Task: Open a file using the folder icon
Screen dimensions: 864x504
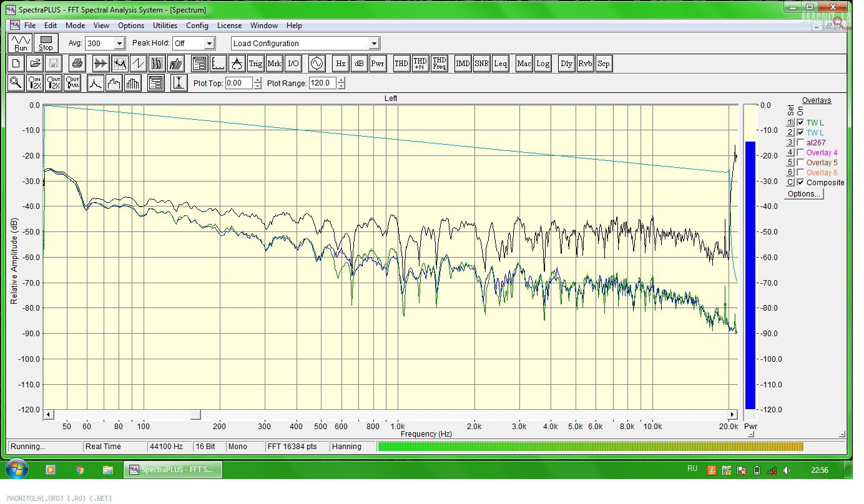Action: 35,64
